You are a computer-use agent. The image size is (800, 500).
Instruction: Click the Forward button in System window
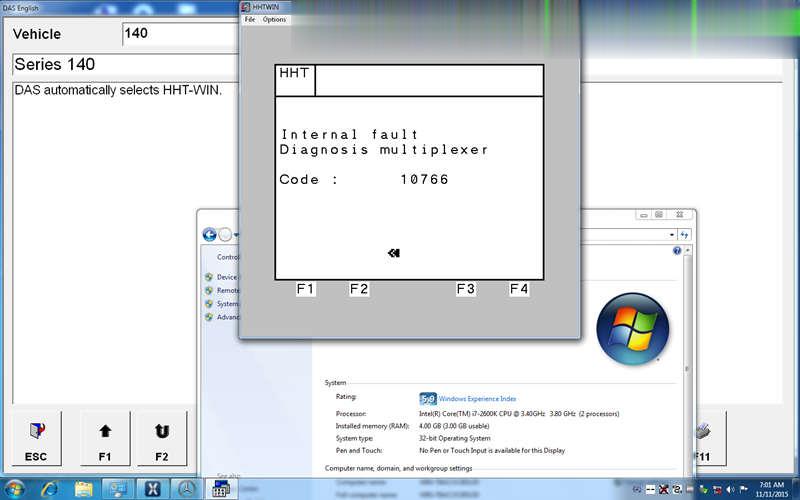225,234
